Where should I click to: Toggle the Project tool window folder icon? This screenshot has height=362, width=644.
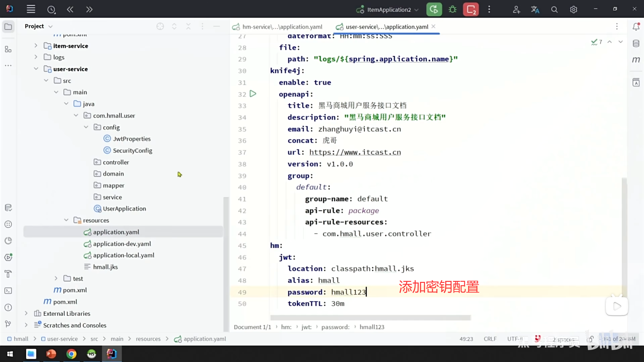[x=8, y=26]
